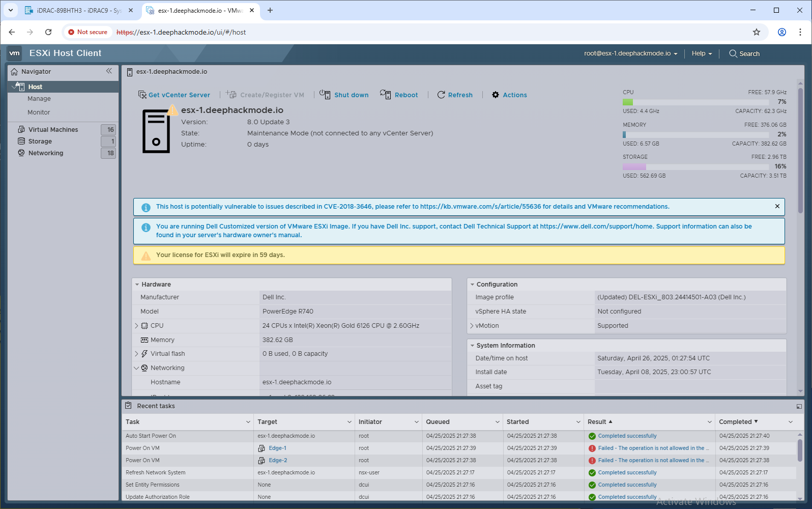
Task: Open root@esx-1.deephackmode.io user dropdown
Action: point(630,53)
